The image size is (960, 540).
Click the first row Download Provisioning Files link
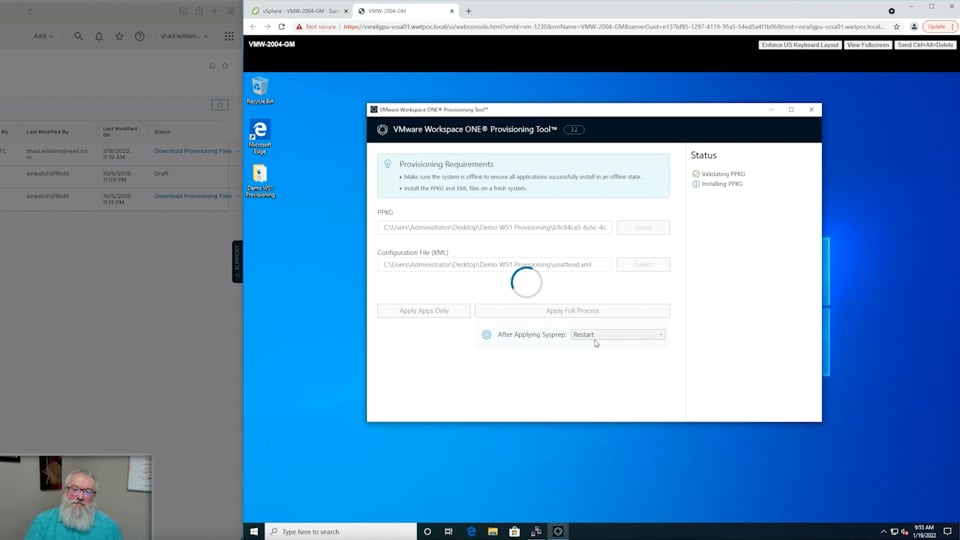click(193, 151)
